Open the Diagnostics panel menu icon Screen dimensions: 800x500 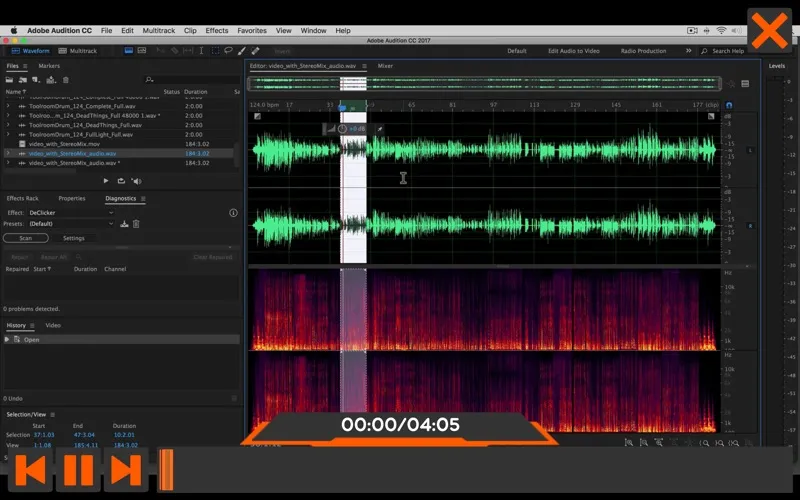coord(143,198)
